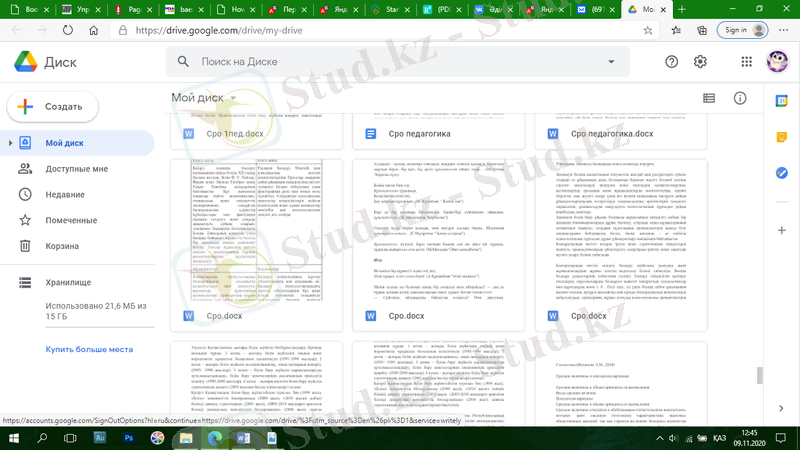800x450 pixels.
Task: Open browser favorites list
Action: (676, 30)
